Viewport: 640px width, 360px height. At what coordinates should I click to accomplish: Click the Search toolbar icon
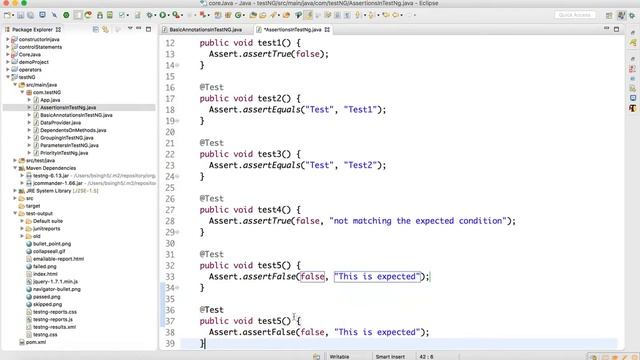(273, 15)
